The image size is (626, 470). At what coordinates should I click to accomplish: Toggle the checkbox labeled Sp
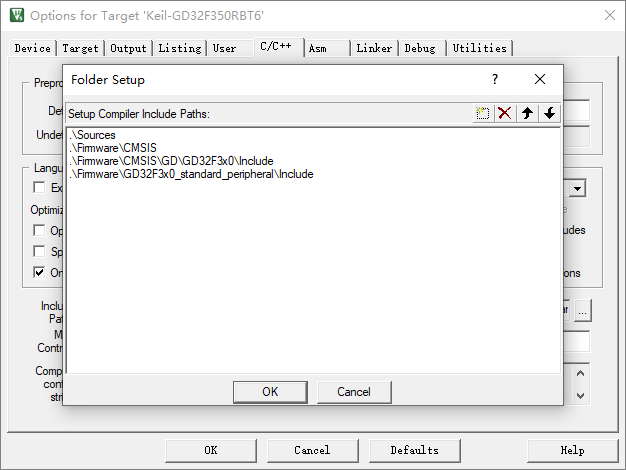pos(39,252)
